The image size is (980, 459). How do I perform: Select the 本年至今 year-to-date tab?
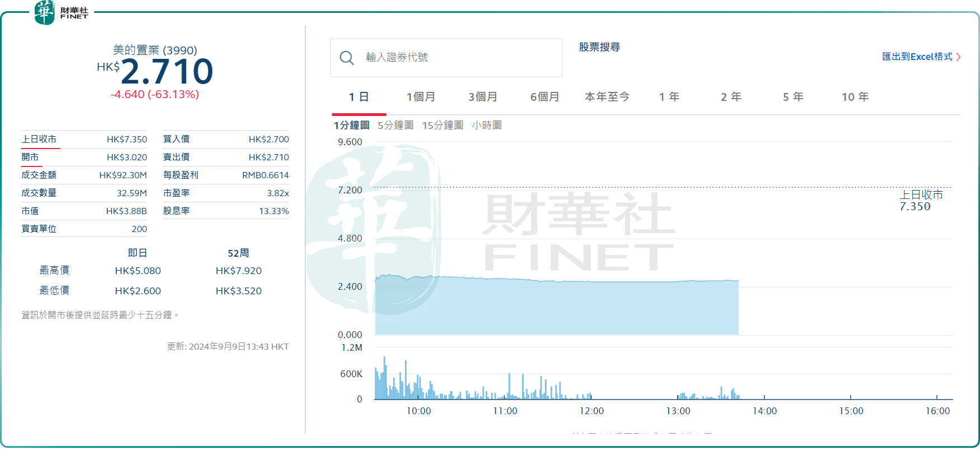(607, 97)
